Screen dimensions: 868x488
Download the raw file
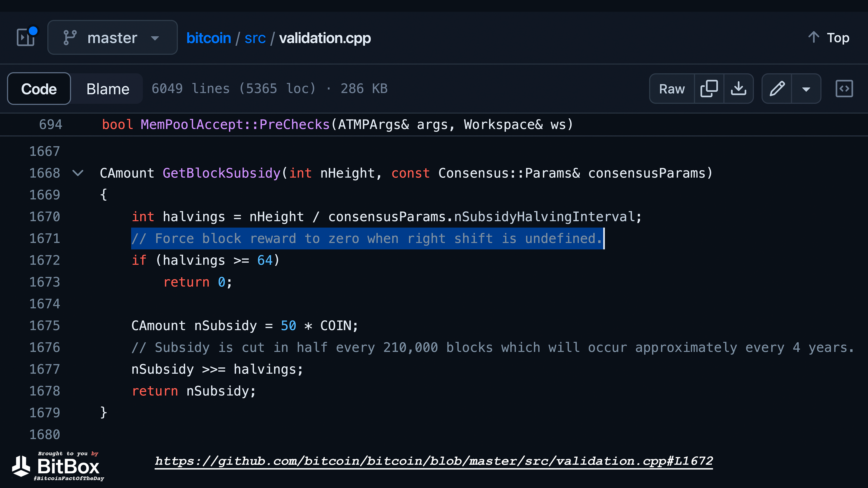[x=738, y=89]
